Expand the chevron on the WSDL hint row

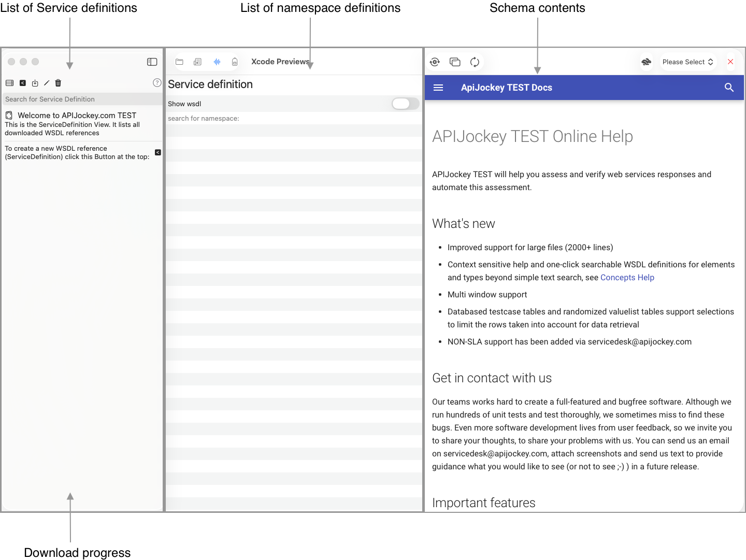[x=157, y=152]
